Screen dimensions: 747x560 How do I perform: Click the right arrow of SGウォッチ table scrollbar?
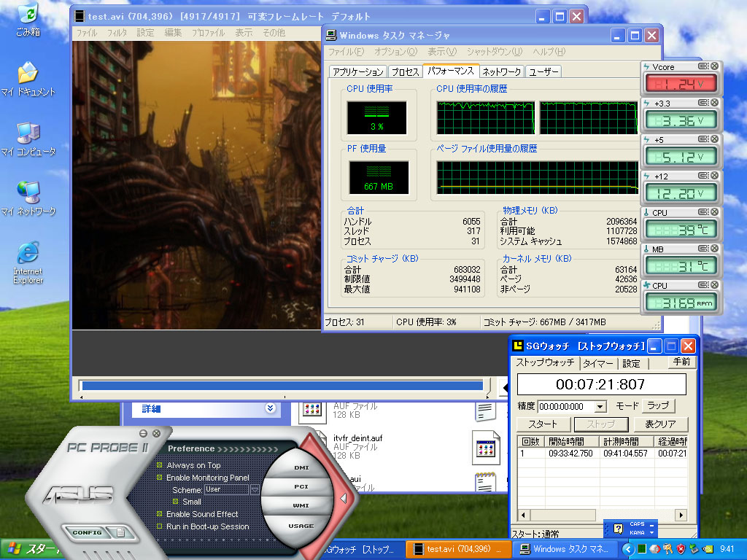point(681,515)
